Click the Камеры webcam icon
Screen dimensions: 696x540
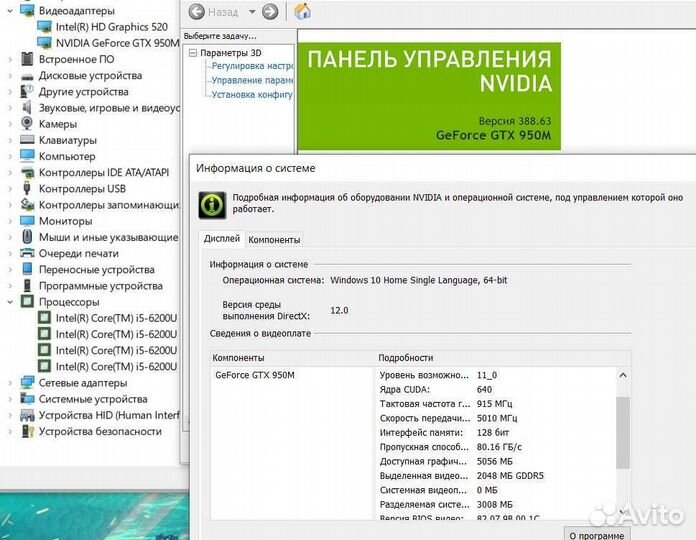pyautogui.click(x=27, y=123)
